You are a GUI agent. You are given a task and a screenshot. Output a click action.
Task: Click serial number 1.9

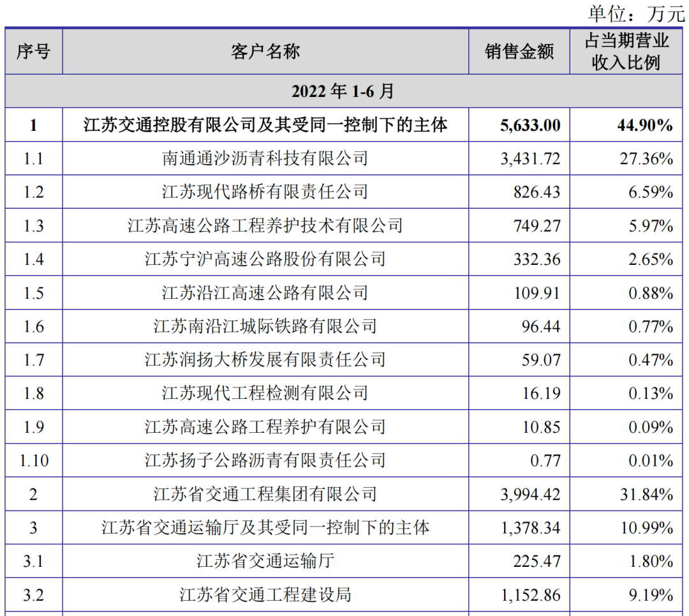click(x=34, y=428)
